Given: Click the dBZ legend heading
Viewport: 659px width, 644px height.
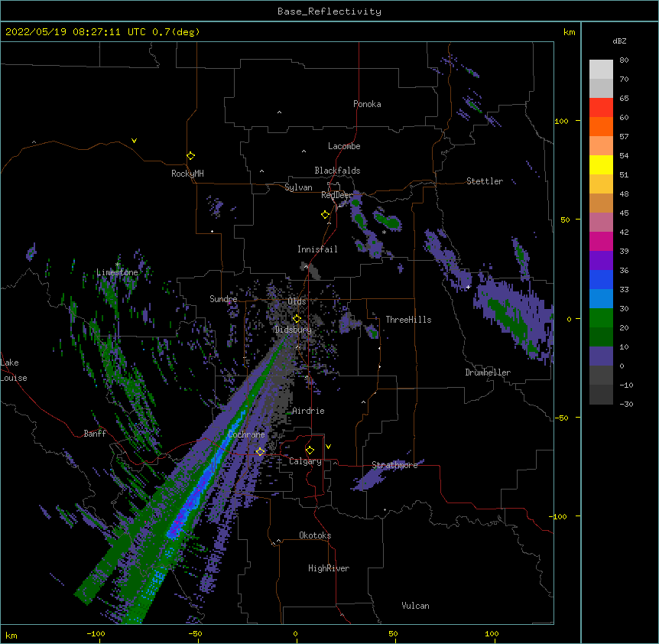Looking at the screenshot, I should [619, 41].
